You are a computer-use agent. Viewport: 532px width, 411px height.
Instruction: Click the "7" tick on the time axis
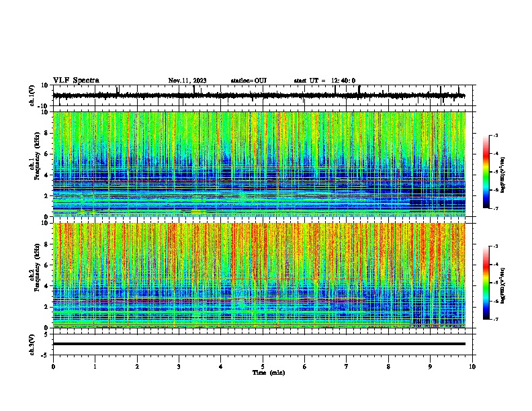[347, 367]
